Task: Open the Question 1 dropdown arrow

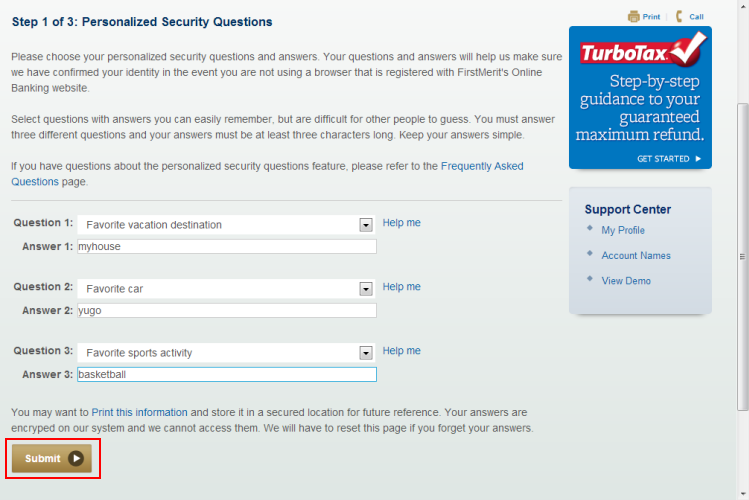Action: tap(366, 225)
